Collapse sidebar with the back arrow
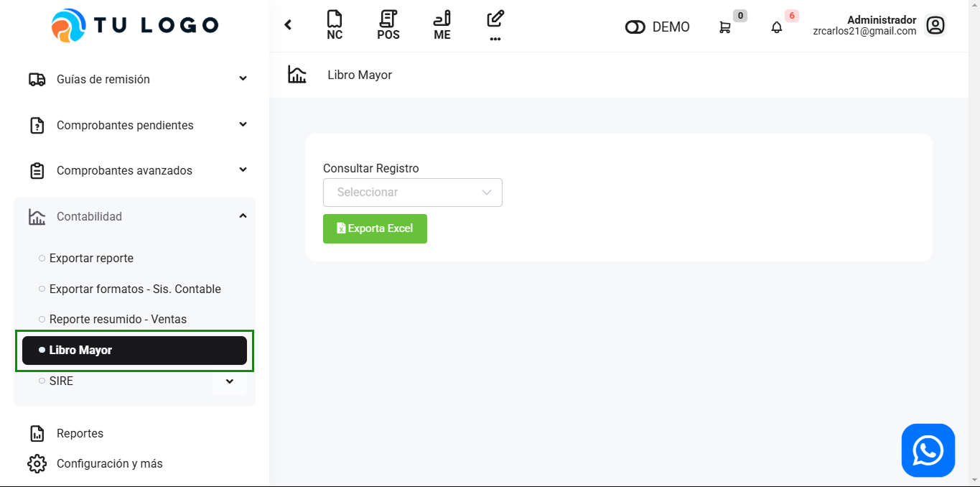This screenshot has width=980, height=487. [288, 25]
